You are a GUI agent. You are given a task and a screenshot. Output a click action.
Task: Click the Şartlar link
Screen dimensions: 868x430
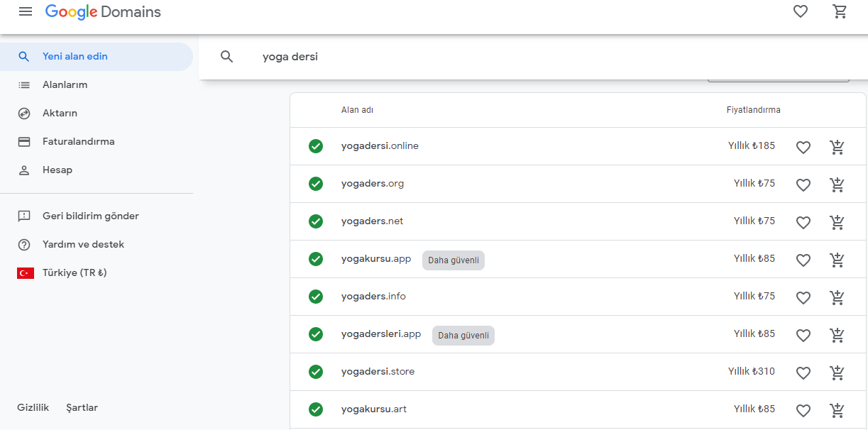(82, 408)
